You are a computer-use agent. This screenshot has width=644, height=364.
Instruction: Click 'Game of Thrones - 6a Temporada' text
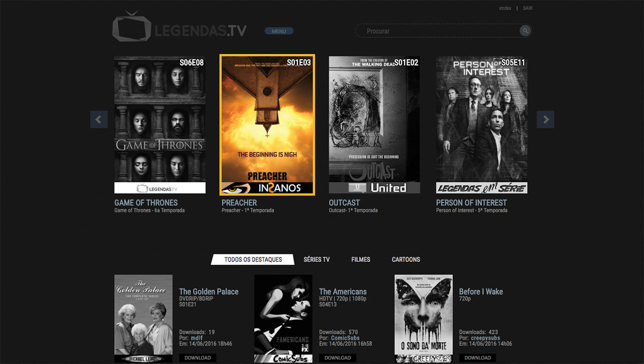(149, 211)
